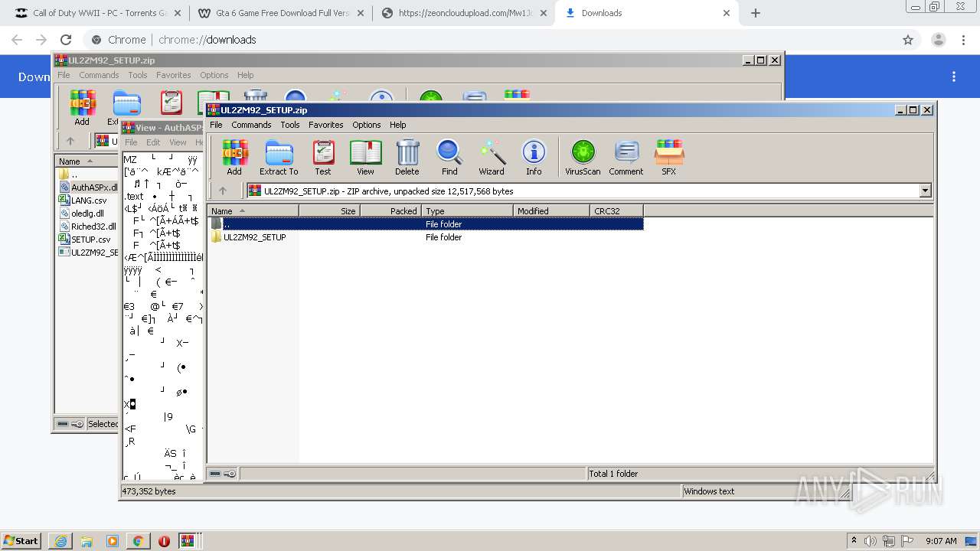The width and height of the screenshot is (980, 551).
Task: Switch to Gta 6 Game Free Download tab
Action: (x=280, y=13)
